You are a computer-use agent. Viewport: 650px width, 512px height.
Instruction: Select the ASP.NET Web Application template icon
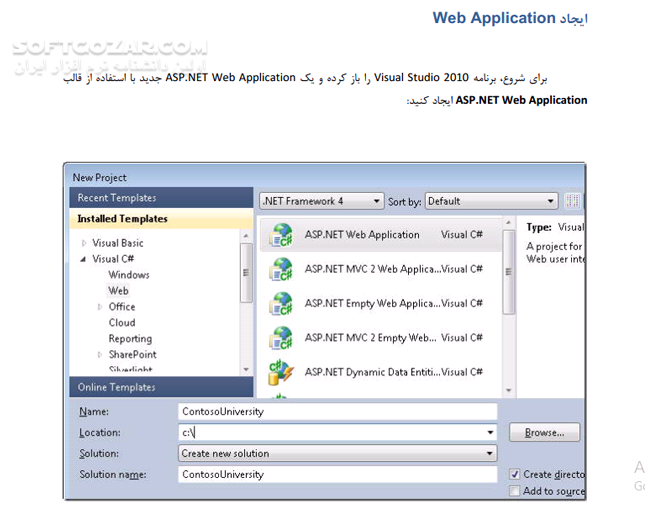[281, 235]
